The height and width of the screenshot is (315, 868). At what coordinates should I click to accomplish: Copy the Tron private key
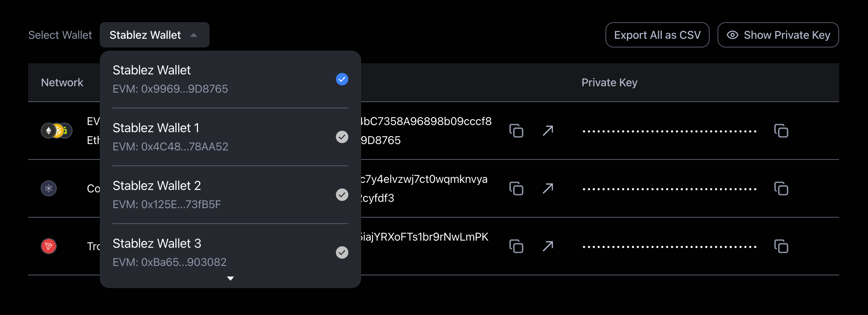click(x=781, y=246)
